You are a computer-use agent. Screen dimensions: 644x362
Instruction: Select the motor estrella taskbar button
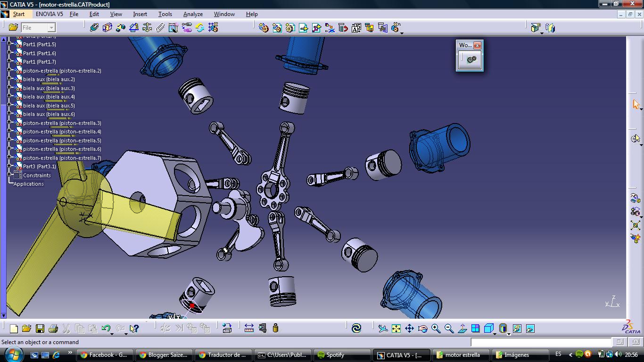(x=460, y=354)
